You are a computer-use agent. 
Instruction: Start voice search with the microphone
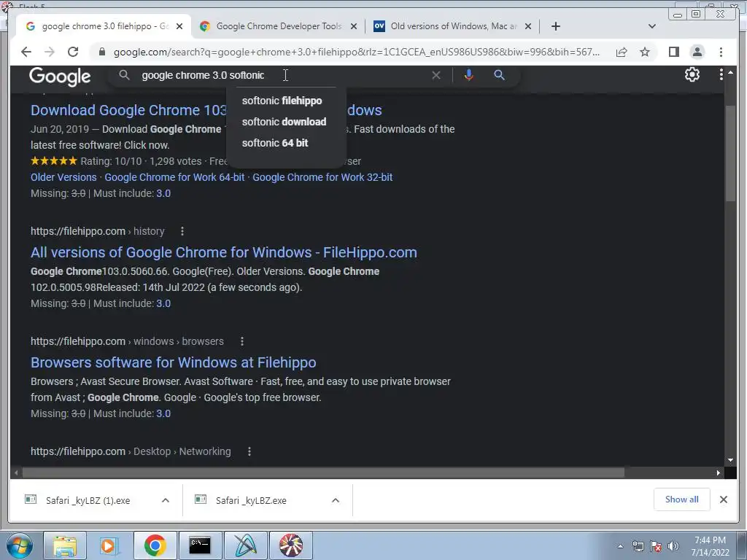(469, 75)
